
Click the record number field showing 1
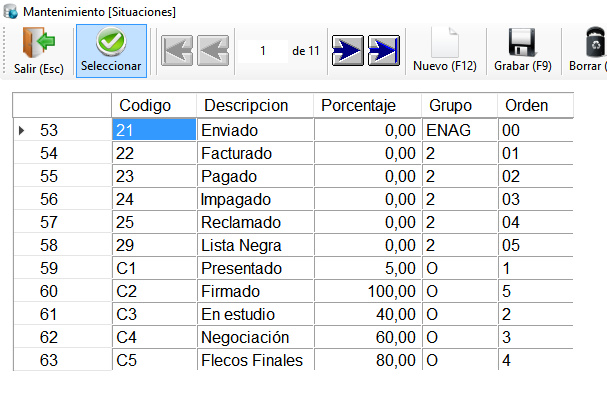point(263,51)
